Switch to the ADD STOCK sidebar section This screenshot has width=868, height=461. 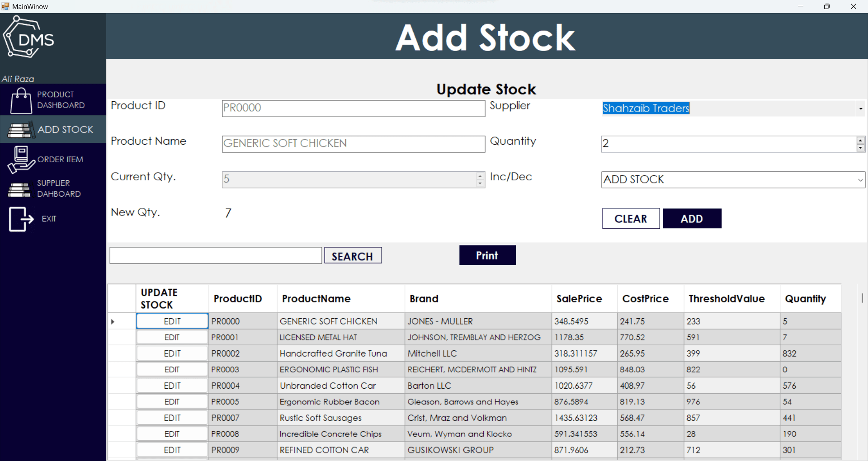click(x=66, y=129)
